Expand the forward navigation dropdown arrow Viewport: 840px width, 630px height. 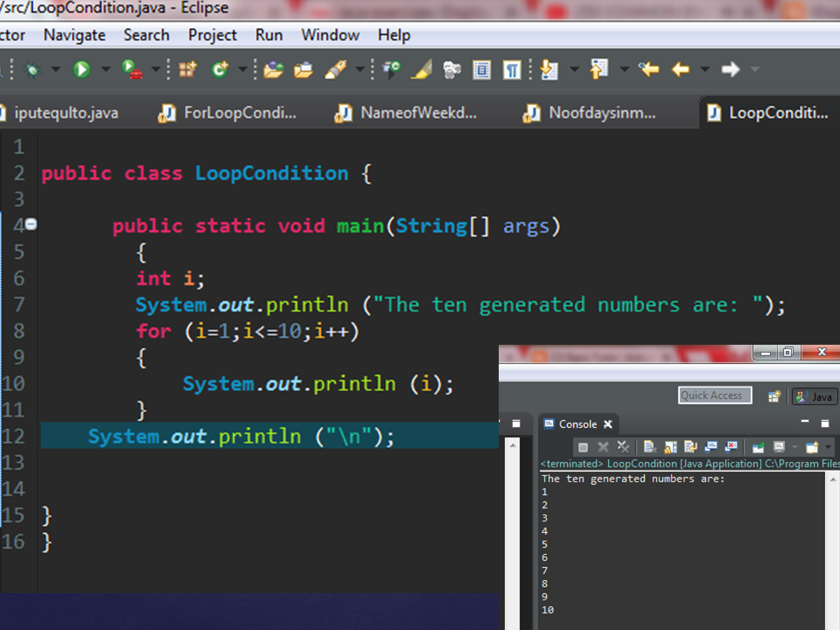(754, 69)
